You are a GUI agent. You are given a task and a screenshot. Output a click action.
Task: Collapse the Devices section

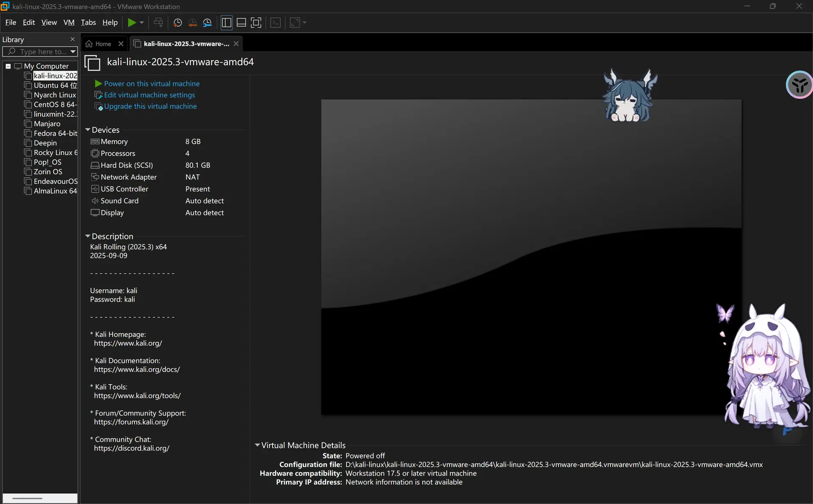(88, 130)
